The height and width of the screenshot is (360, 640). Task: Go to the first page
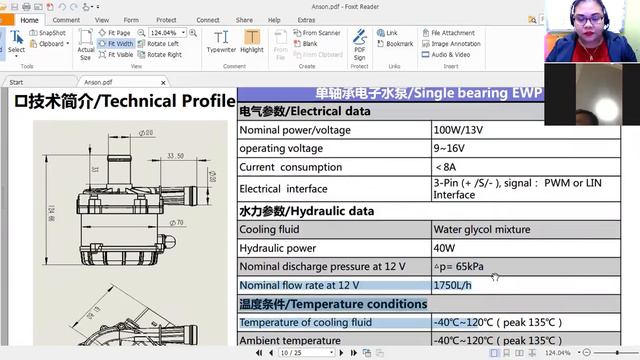[259, 353]
